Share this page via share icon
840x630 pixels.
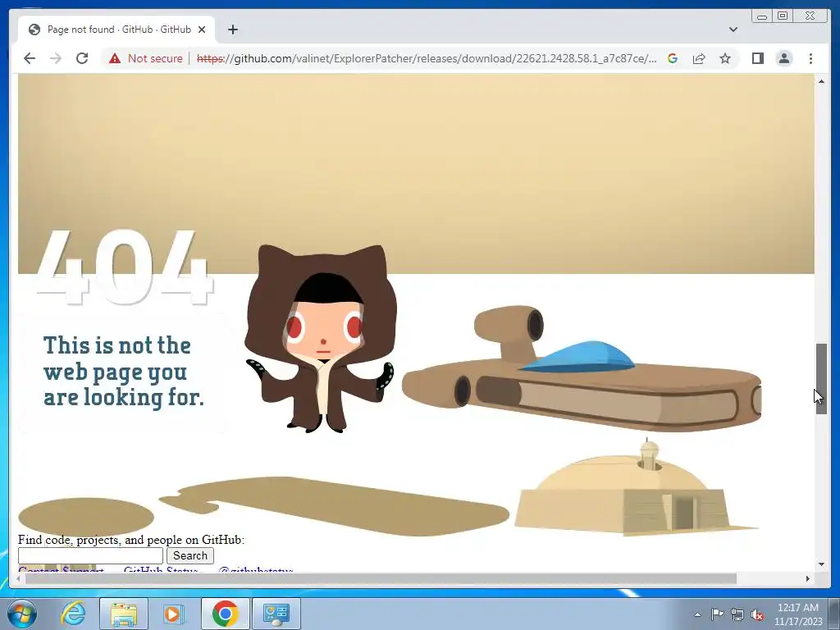[x=699, y=58]
